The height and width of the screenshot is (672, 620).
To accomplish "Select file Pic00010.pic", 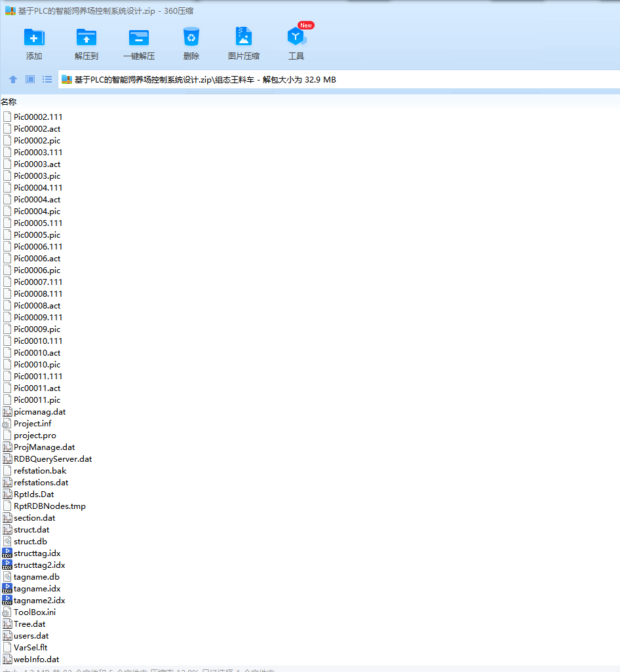I will [x=31, y=364].
